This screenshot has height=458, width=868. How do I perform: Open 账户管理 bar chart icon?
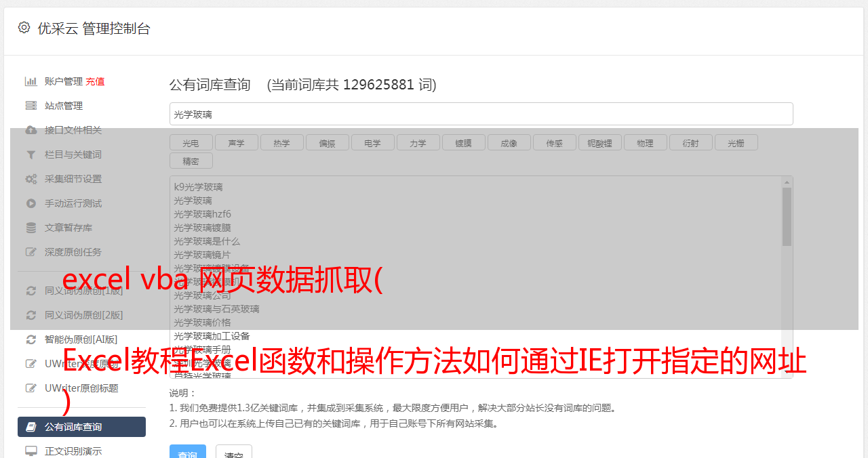(x=31, y=81)
